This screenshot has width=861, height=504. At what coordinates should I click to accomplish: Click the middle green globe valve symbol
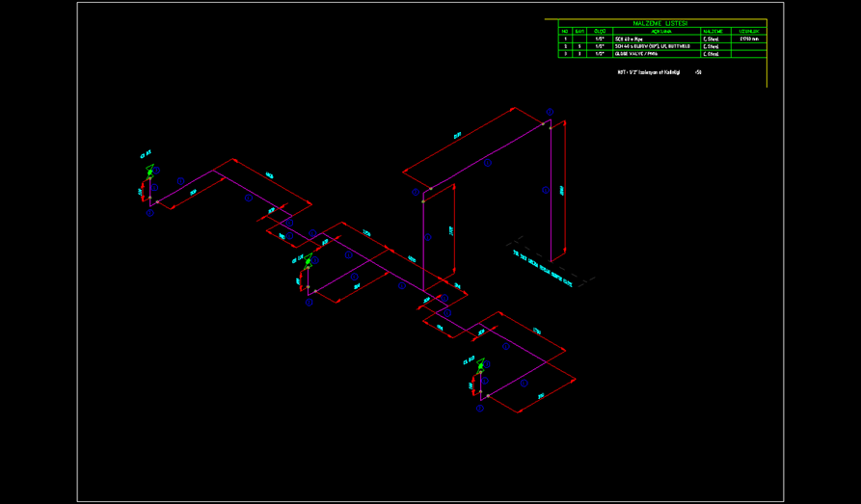pos(309,261)
